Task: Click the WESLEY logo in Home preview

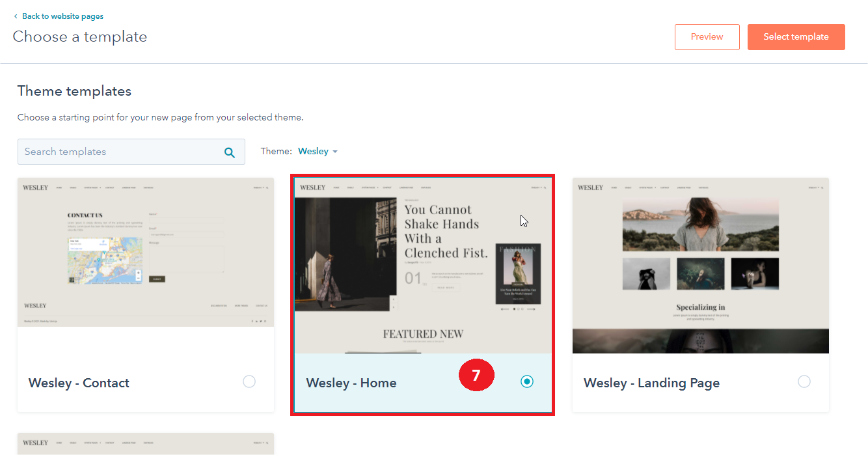Action: click(312, 187)
